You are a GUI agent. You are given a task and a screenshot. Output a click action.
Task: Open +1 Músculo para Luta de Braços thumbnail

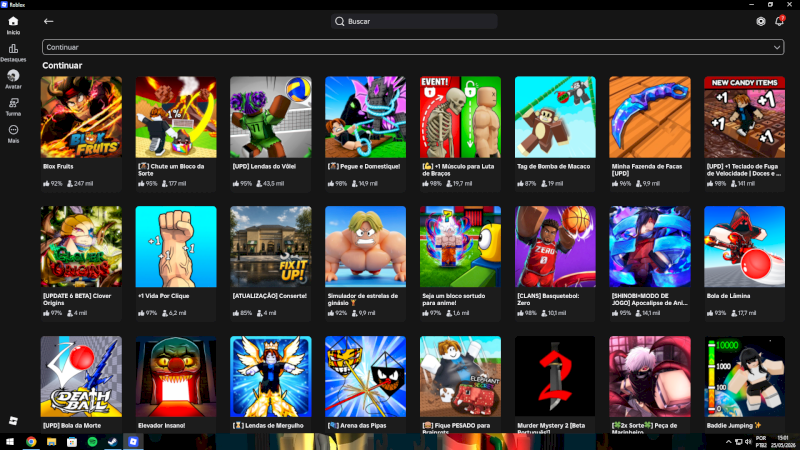(460, 117)
